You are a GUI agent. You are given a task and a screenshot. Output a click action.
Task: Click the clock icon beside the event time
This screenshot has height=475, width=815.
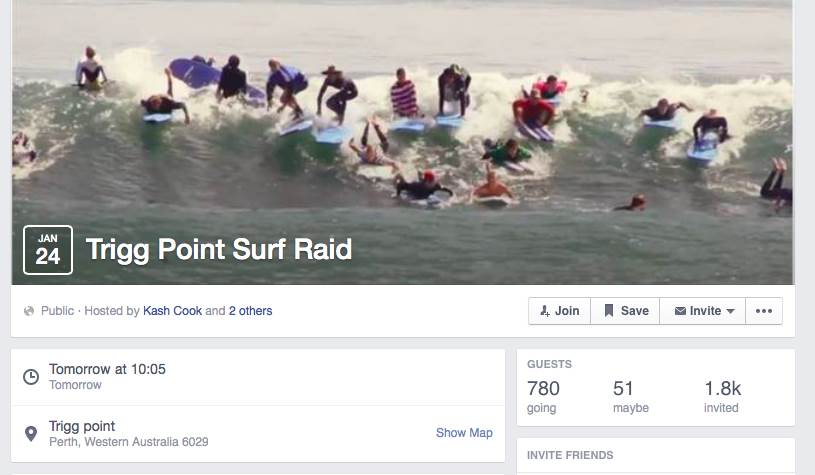tap(31, 377)
